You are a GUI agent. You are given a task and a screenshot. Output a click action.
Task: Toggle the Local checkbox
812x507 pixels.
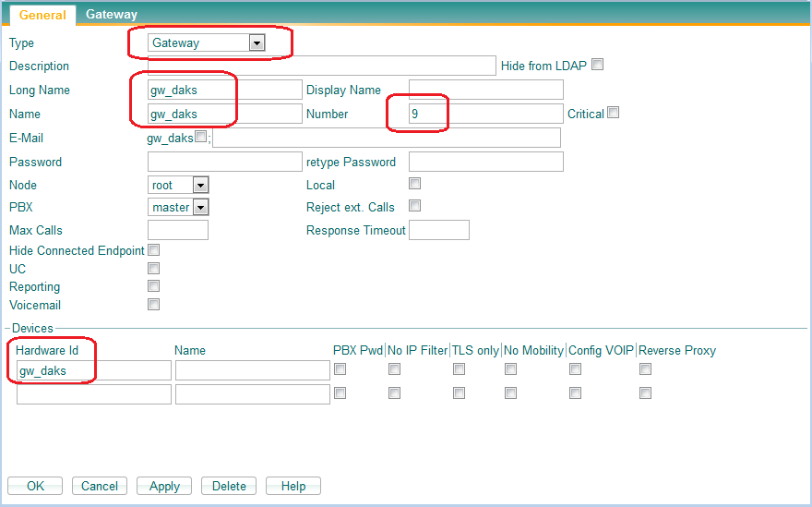414,184
